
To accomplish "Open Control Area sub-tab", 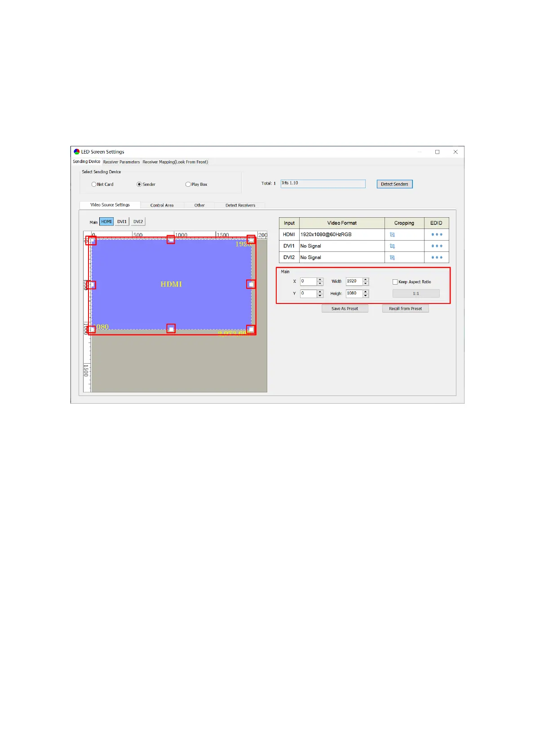I will pos(162,206).
